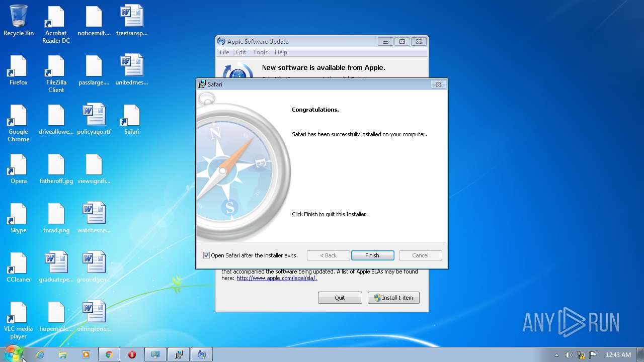Launch Firefox from the desktop
This screenshot has width=644, height=362.
point(19,70)
